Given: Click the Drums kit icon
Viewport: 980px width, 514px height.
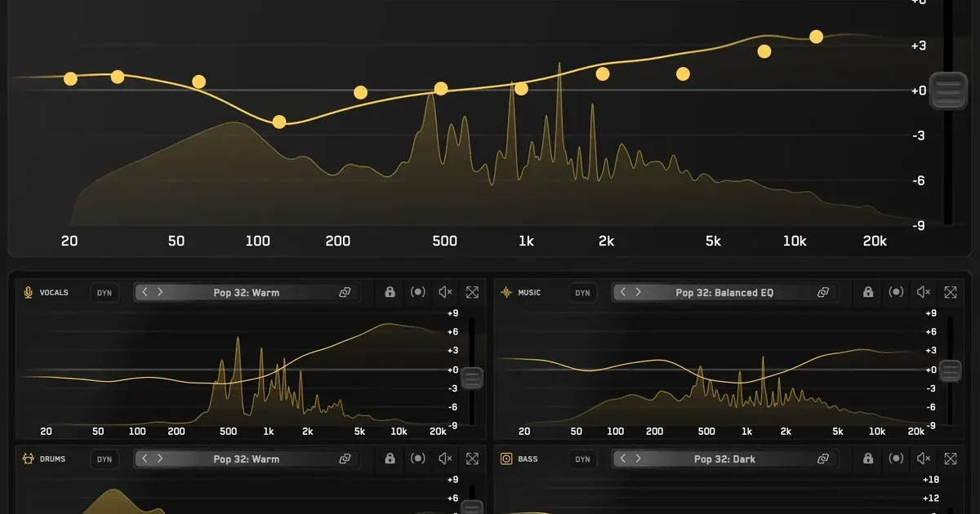Looking at the screenshot, I should tap(29, 459).
